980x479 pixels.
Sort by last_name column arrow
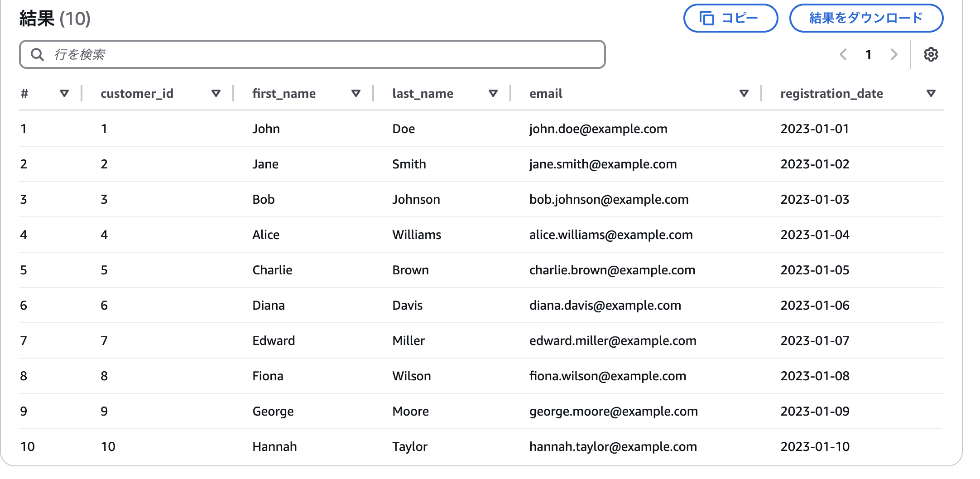tap(493, 93)
